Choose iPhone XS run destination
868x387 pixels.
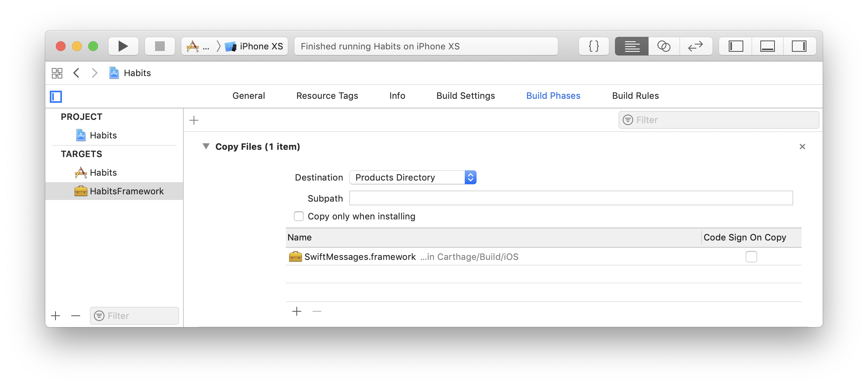(254, 46)
